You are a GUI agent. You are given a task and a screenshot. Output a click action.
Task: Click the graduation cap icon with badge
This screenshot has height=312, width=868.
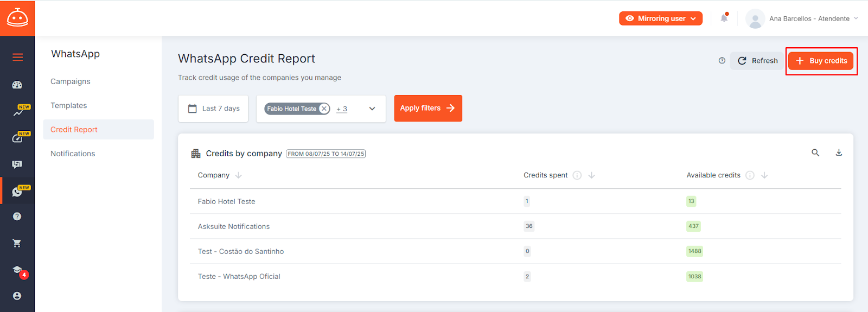pyautogui.click(x=17, y=270)
